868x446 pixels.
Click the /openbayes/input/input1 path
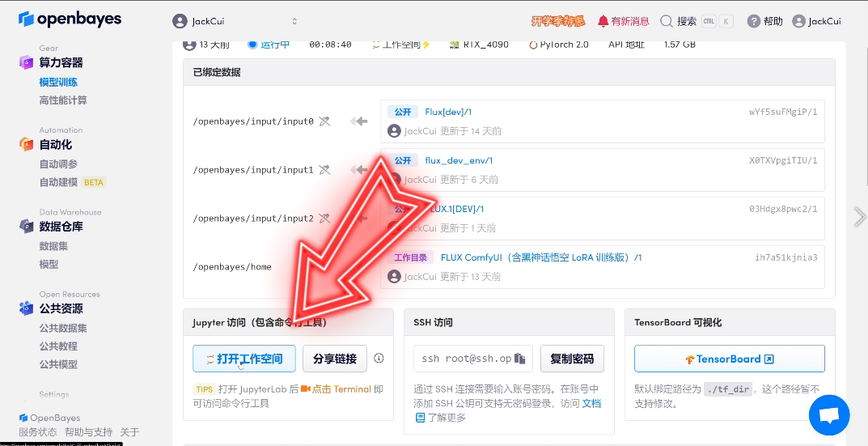[x=253, y=170]
